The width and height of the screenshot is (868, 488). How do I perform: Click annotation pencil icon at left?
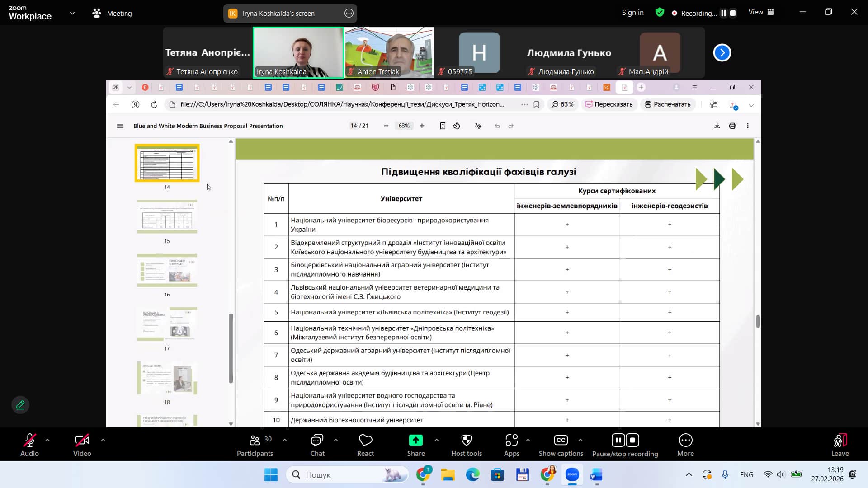click(x=20, y=405)
